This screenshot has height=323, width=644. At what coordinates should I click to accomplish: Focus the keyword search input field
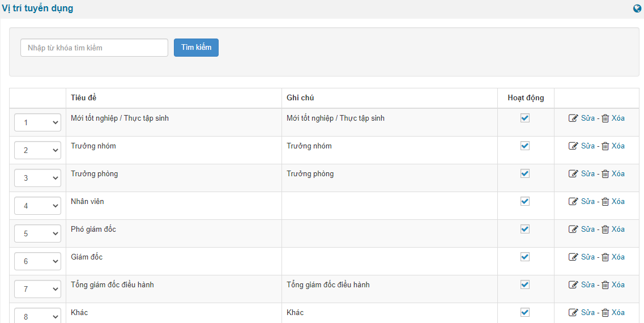[x=95, y=48]
